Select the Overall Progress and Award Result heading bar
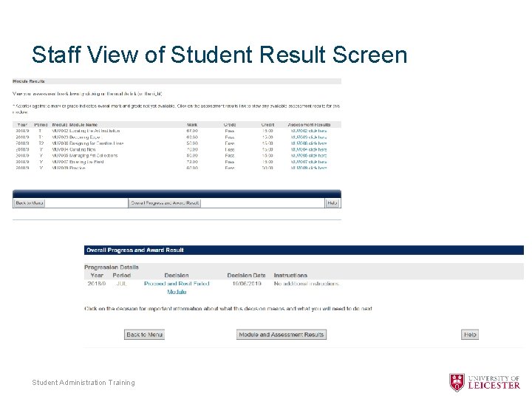This screenshot has width=532, height=399. (304, 250)
